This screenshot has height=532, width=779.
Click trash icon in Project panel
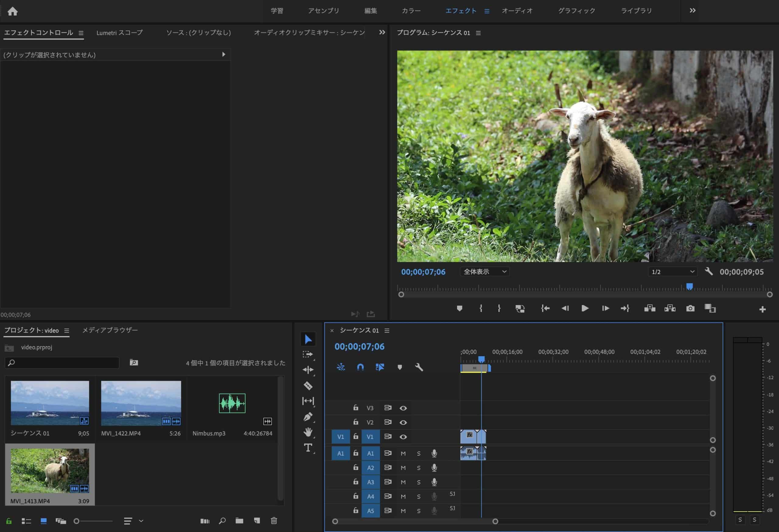[x=274, y=521]
